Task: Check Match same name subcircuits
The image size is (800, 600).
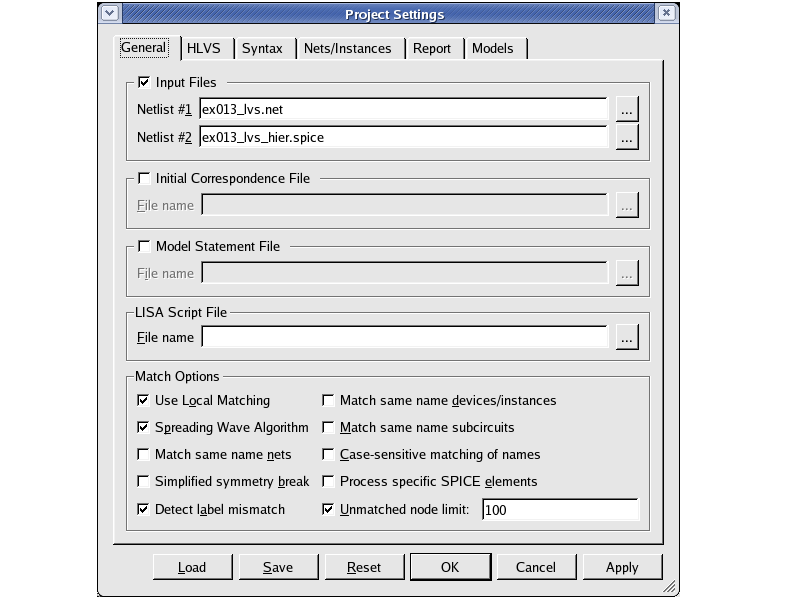Action: pos(329,427)
